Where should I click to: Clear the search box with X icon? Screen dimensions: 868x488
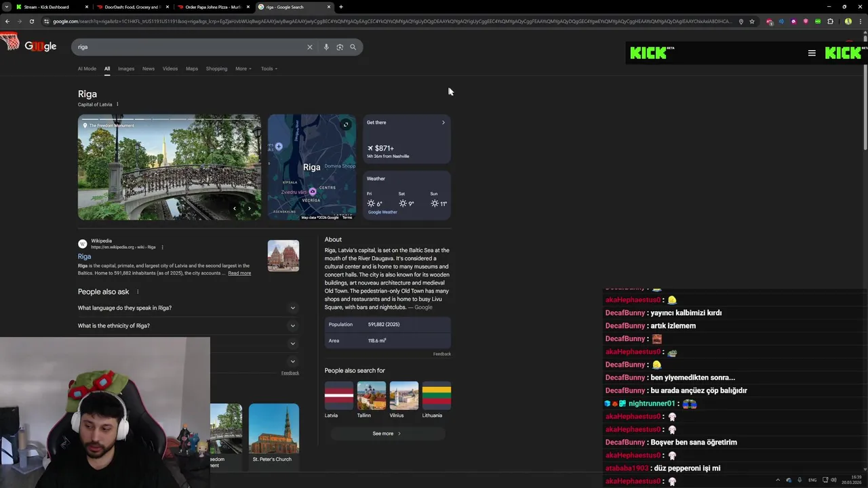tap(310, 47)
